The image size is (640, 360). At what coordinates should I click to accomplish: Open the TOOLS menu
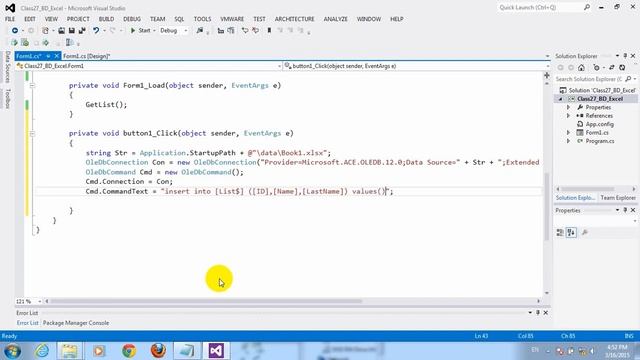click(x=202, y=19)
